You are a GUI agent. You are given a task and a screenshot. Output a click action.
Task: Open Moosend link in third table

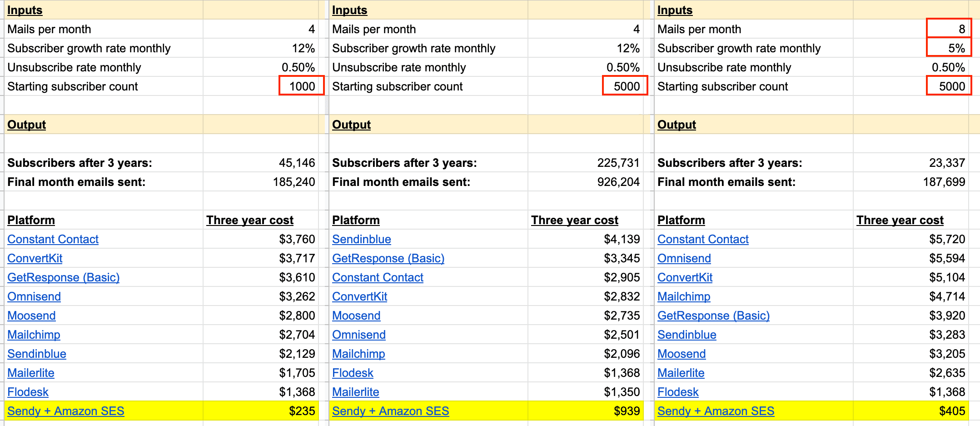(x=682, y=354)
